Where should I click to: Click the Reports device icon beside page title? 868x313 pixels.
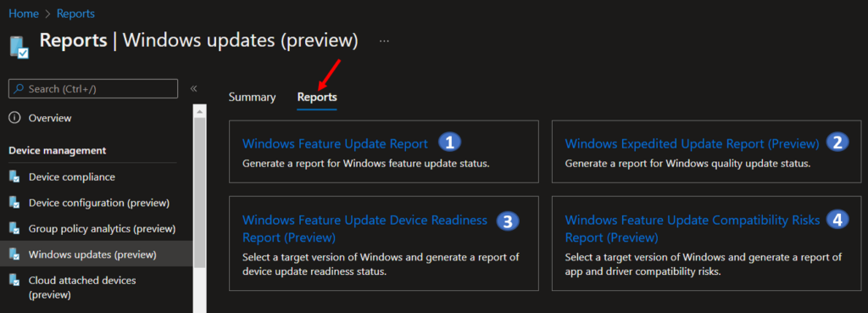pyautogui.click(x=19, y=47)
